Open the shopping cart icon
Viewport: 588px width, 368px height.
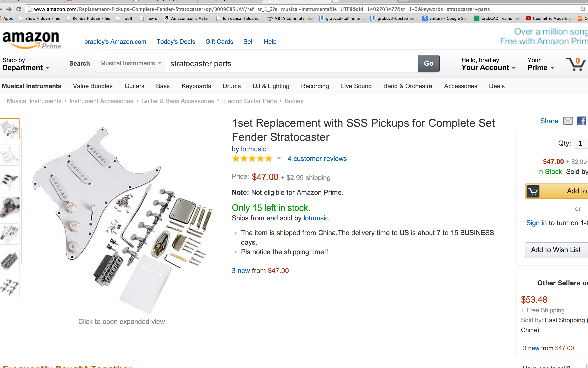click(x=576, y=64)
